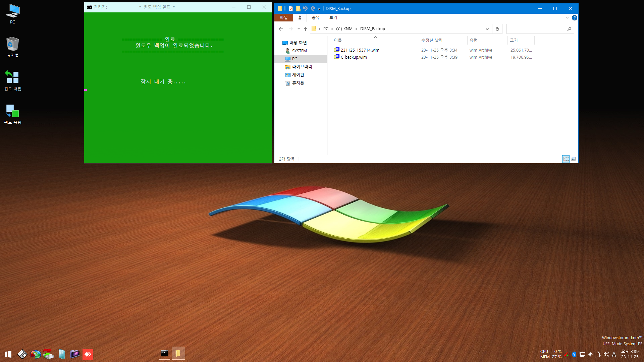Screen dimensions: 644x362
Task: Open the quick access toolbar customize dropdown
Action: point(319,9)
